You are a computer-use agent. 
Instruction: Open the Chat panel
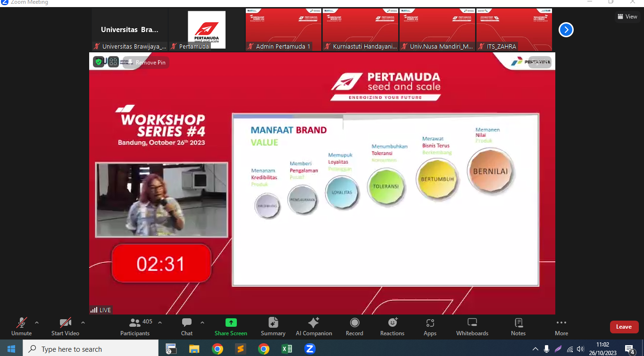pyautogui.click(x=187, y=327)
